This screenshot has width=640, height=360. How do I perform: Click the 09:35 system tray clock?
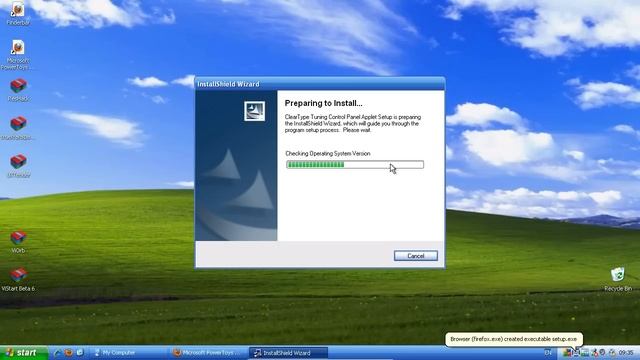(x=627, y=353)
